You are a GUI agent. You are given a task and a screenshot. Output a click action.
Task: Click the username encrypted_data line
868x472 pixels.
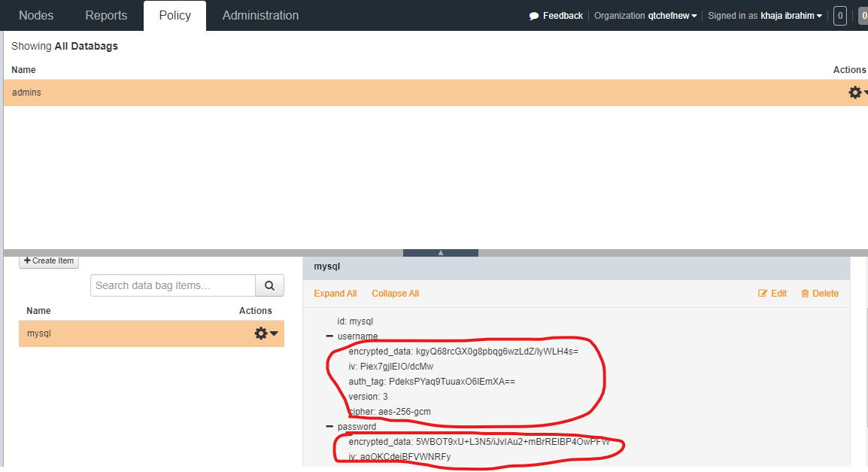coord(463,352)
